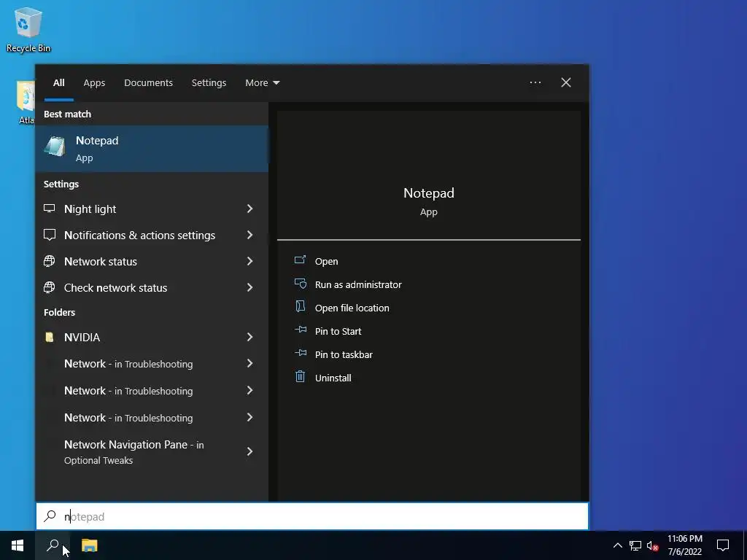Expand Night light result arrow
The image size is (747, 560).
pyautogui.click(x=249, y=209)
